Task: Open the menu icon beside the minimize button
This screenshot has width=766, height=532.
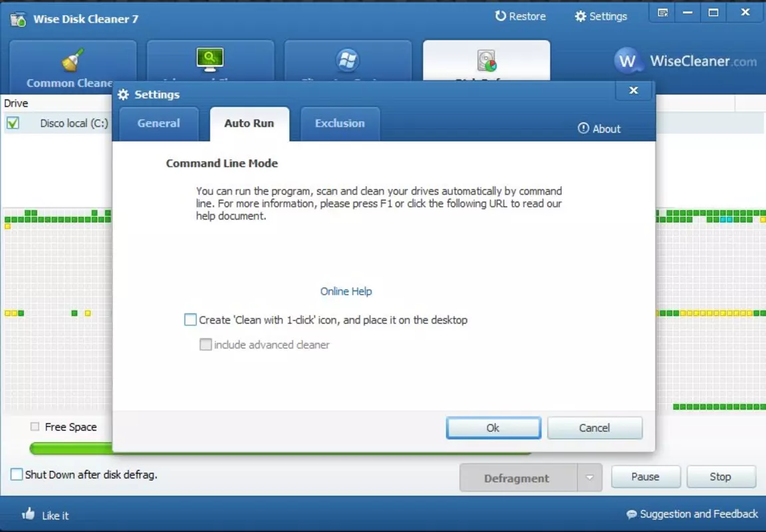Action: (x=663, y=13)
